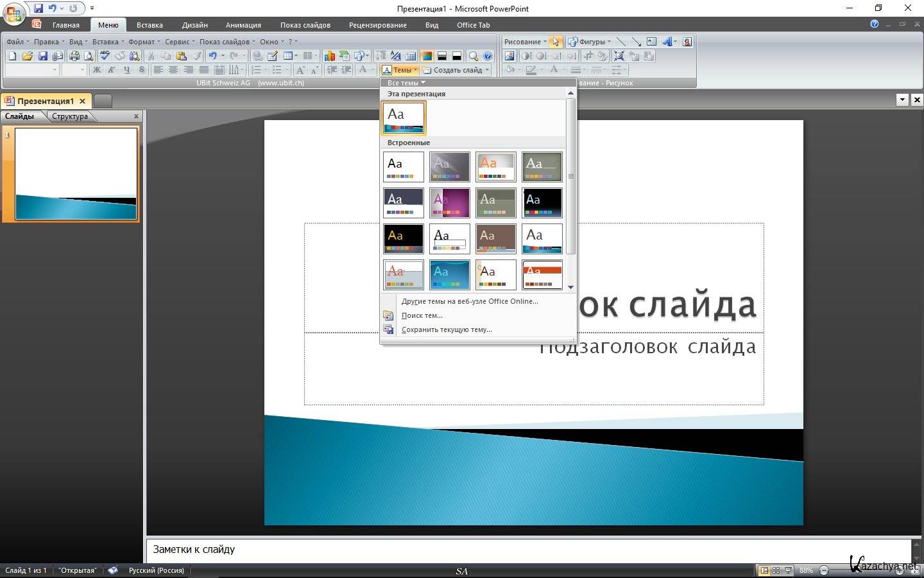Image resolution: width=924 pixels, height=578 pixels.
Task: Paste using the toolbar clipboard icon
Action: [181, 57]
